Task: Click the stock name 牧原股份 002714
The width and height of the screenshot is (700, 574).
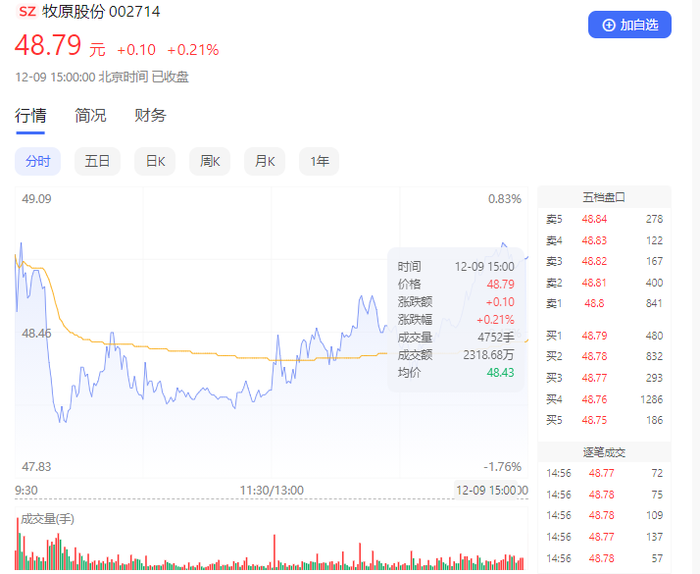Action: click(x=101, y=11)
